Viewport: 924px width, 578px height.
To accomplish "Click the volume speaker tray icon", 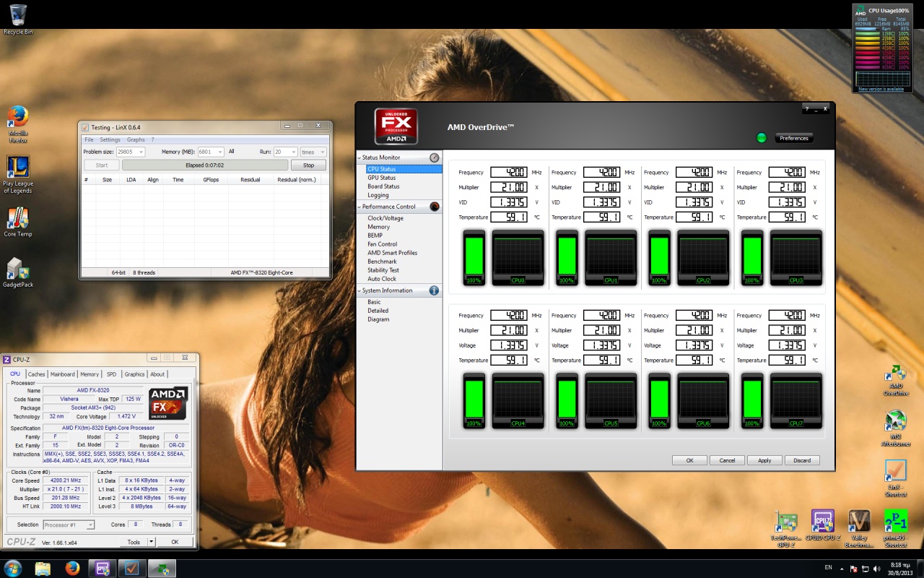I will [876, 568].
